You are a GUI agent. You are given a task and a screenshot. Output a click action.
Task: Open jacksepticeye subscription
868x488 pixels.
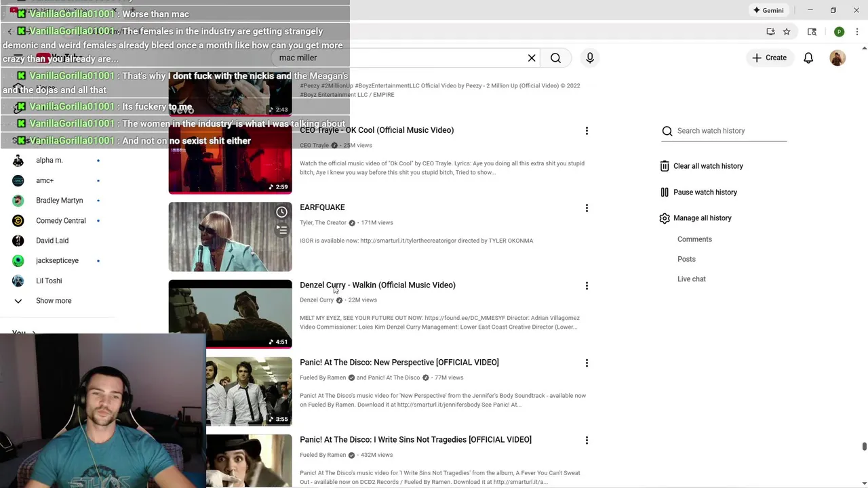coord(57,260)
